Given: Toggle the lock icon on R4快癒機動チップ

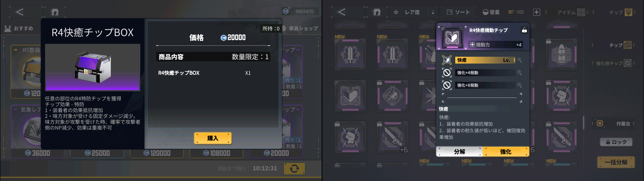Looking at the screenshot, I should (524, 30).
